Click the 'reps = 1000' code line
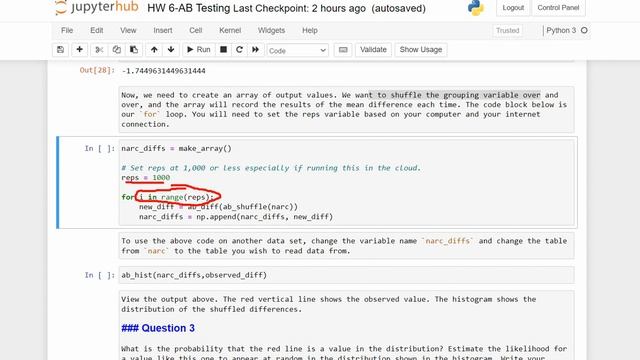The image size is (640, 360). click(146, 178)
